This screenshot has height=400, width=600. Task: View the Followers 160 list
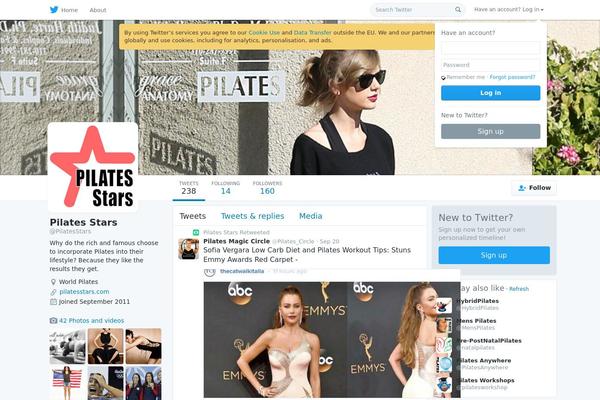tap(267, 188)
